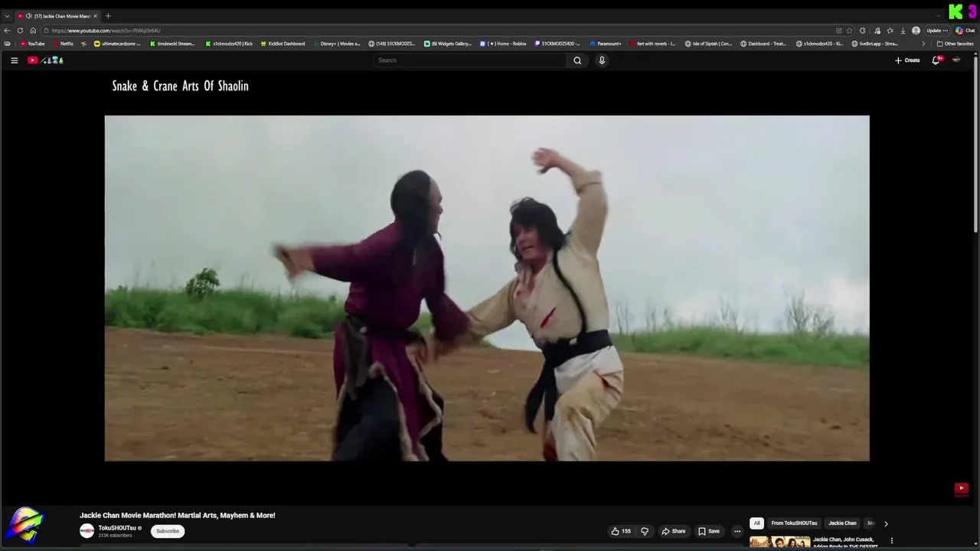Viewport: 980px width, 551px height.
Task: Share the Jackie Chan marathon video
Action: click(674, 531)
